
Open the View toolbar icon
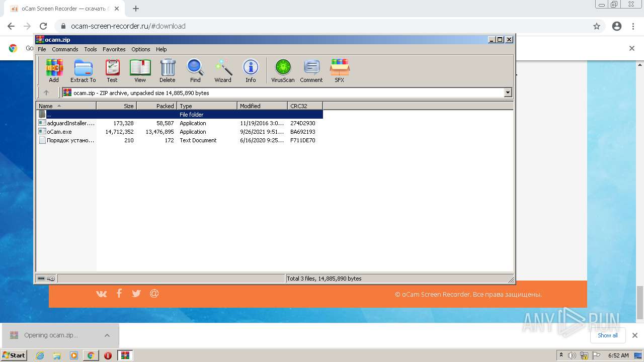pos(140,71)
